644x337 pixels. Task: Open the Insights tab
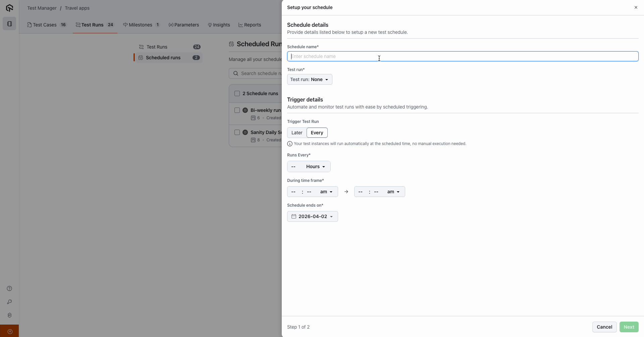[219, 25]
